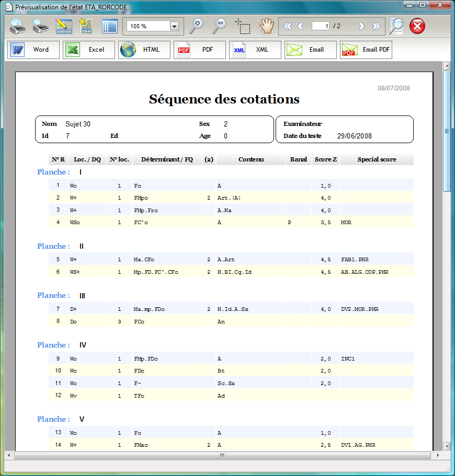Open the 100 % zoom level dropdown

[174, 26]
